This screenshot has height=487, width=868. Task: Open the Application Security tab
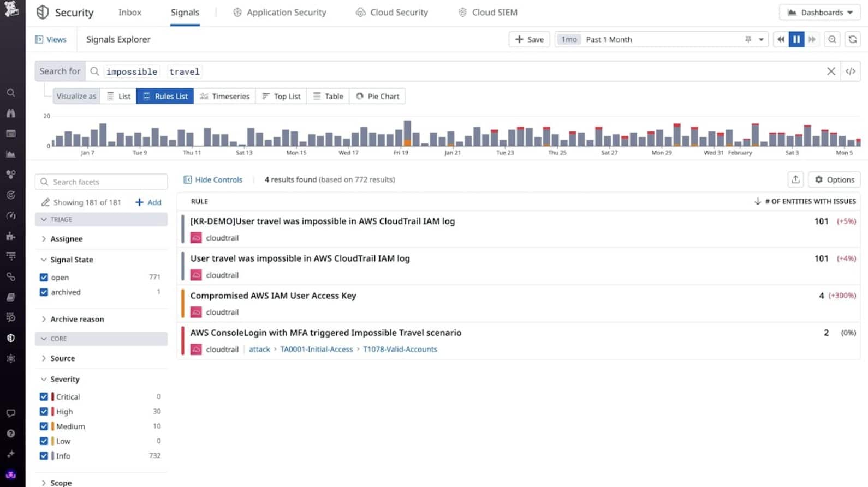(x=280, y=12)
